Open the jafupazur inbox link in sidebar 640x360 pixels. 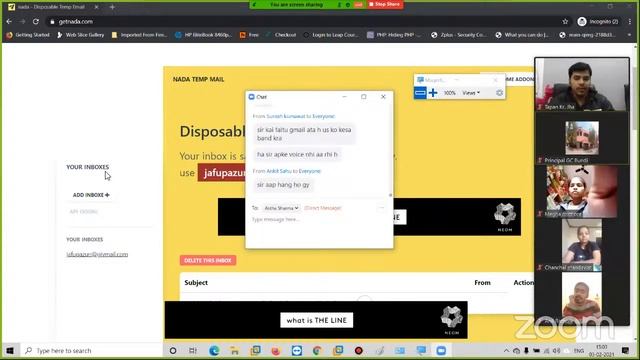point(97,254)
